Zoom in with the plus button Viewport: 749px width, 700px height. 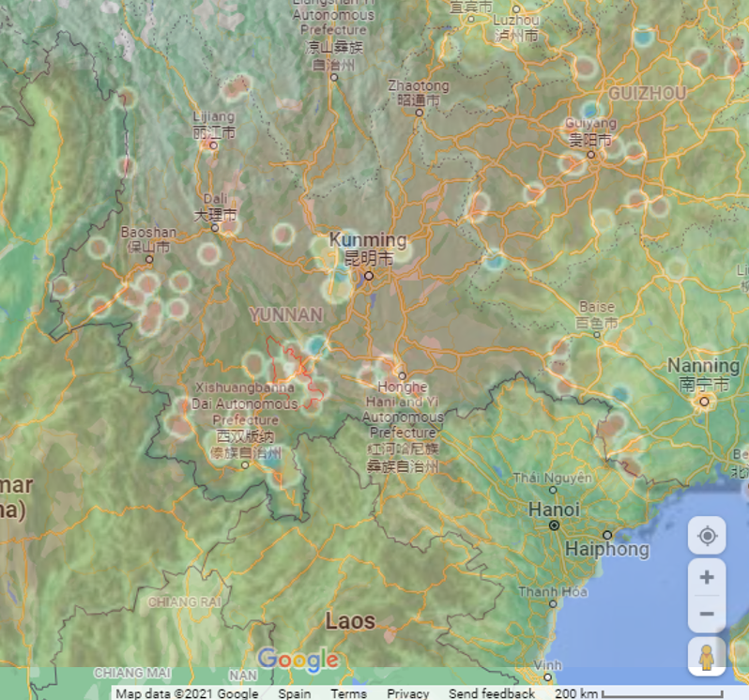(707, 577)
